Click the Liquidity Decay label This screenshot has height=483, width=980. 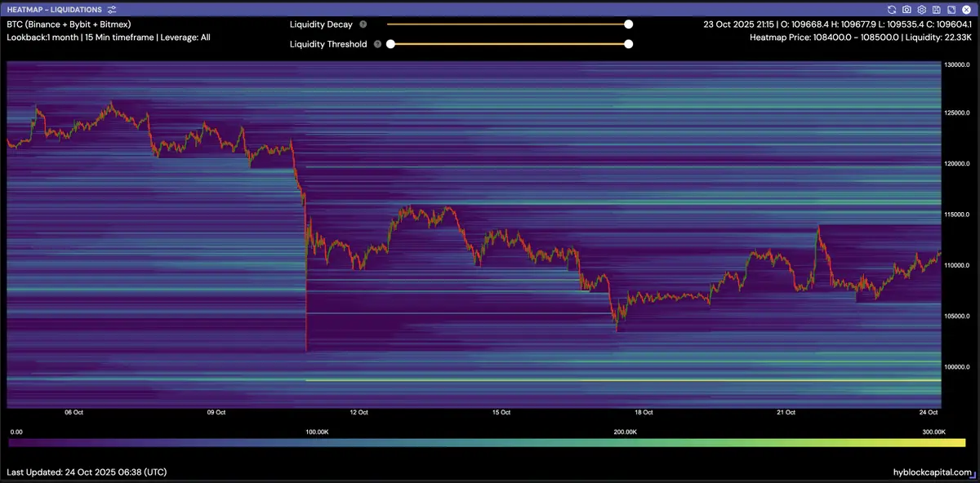click(x=321, y=24)
